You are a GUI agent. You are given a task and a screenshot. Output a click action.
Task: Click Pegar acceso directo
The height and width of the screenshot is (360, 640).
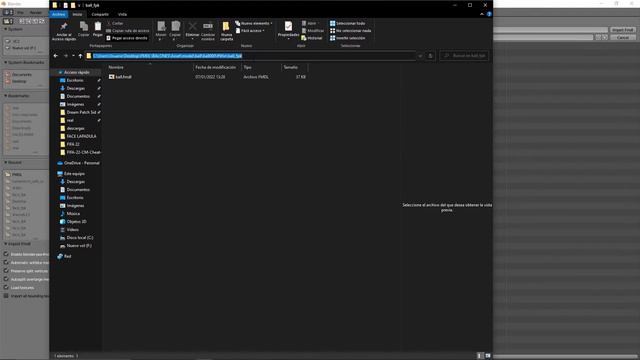point(127,38)
